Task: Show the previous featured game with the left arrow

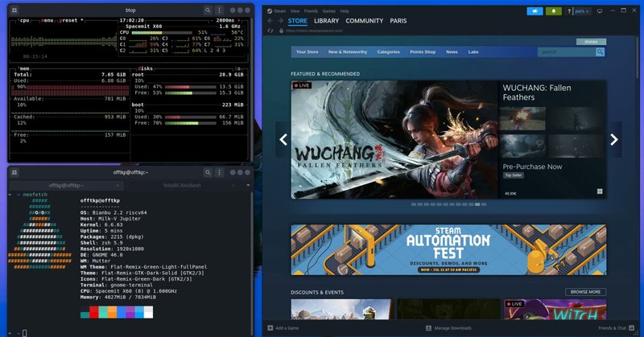Action: pyautogui.click(x=283, y=140)
